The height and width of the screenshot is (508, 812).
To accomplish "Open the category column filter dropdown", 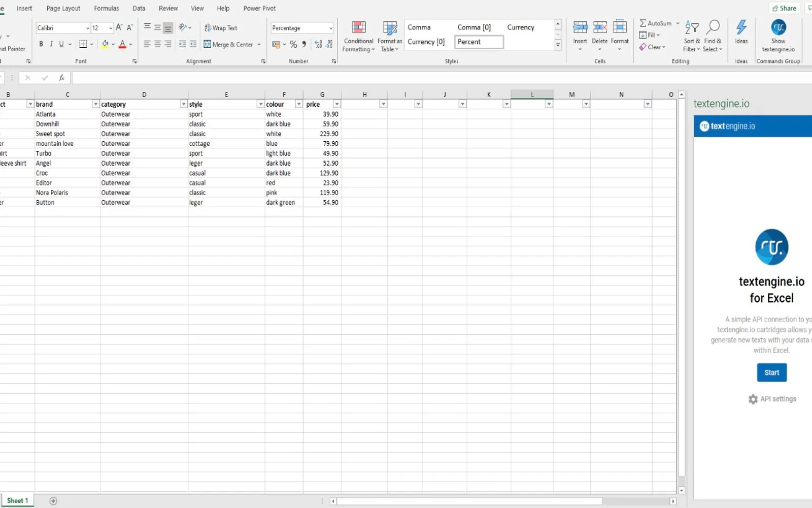I will [x=183, y=104].
